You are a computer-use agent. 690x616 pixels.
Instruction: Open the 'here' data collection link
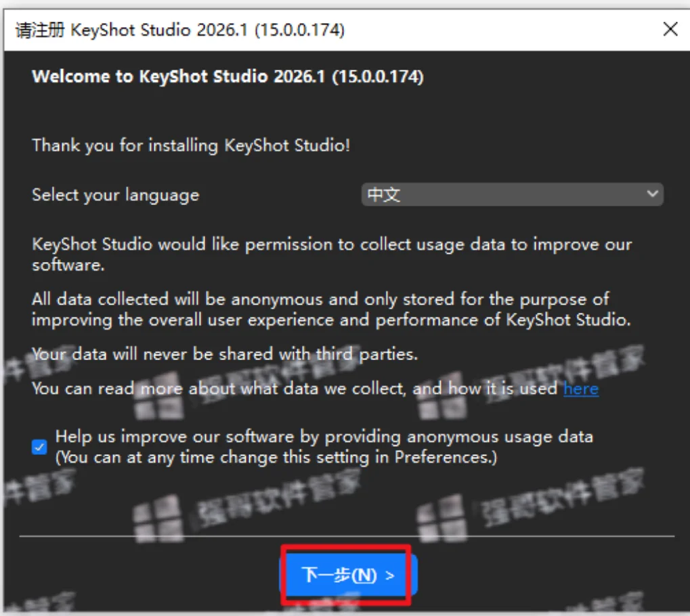tap(580, 389)
